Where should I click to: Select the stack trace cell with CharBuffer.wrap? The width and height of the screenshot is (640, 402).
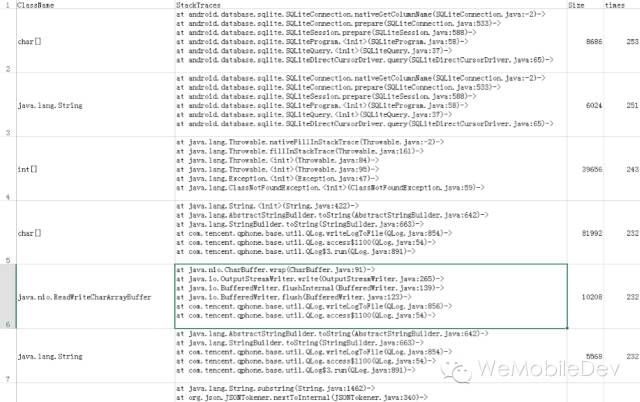point(371,296)
